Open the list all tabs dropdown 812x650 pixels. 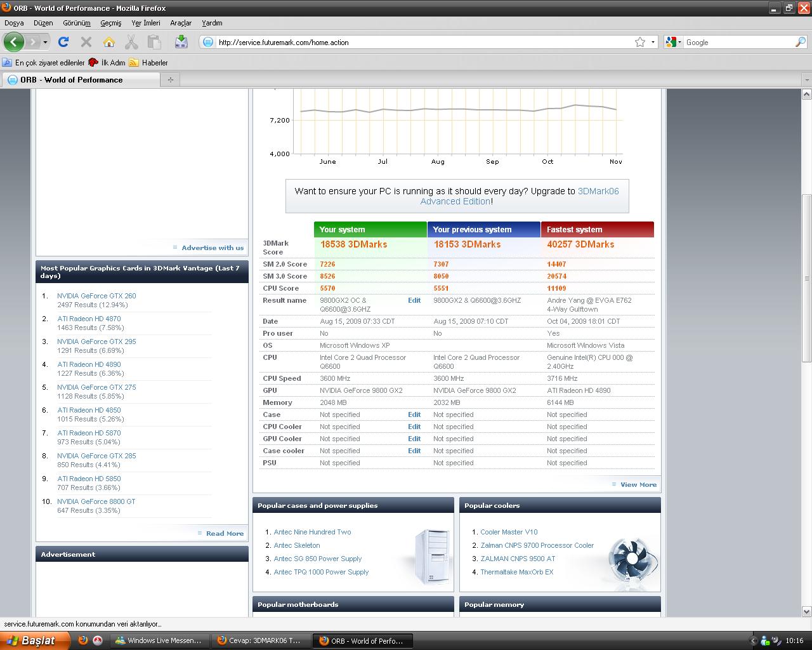click(806, 80)
